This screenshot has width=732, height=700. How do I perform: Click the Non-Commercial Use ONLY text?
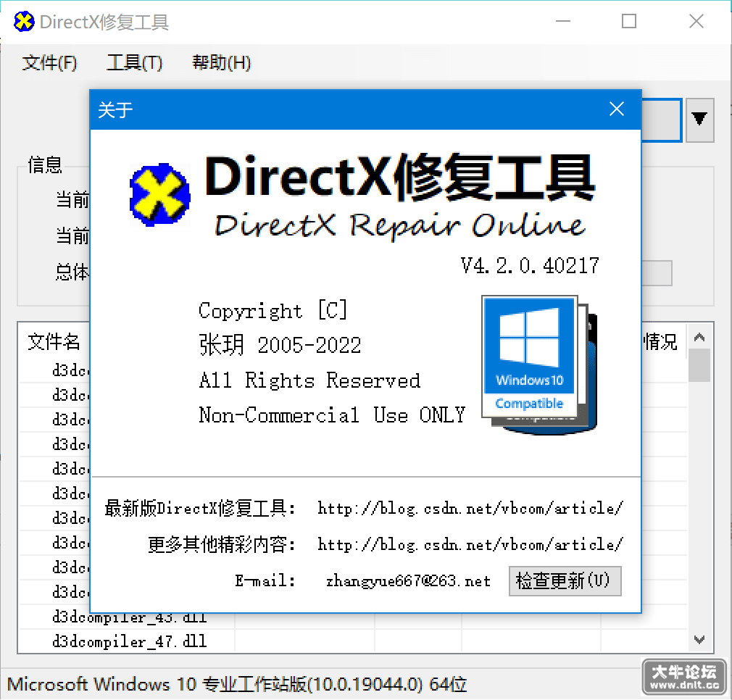pyautogui.click(x=332, y=415)
